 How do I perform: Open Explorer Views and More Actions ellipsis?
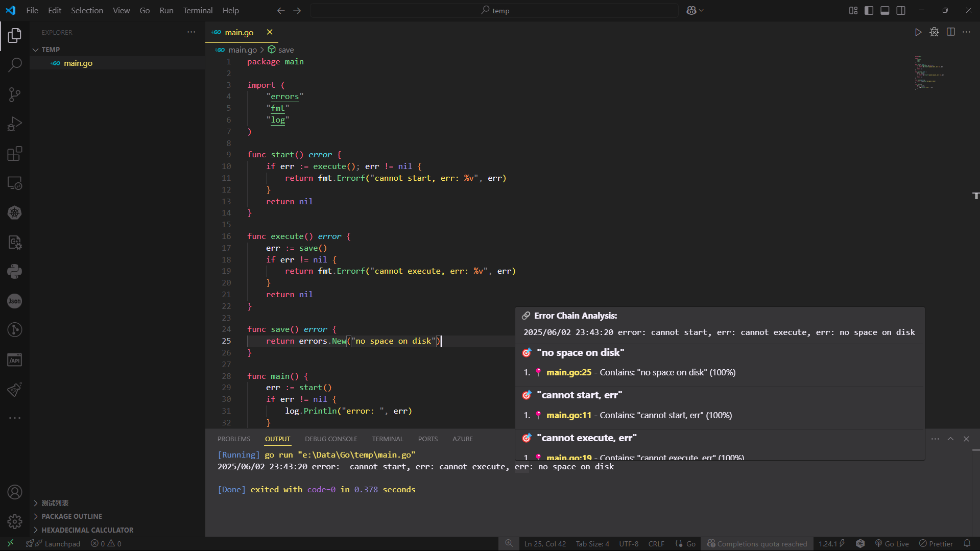click(x=191, y=32)
